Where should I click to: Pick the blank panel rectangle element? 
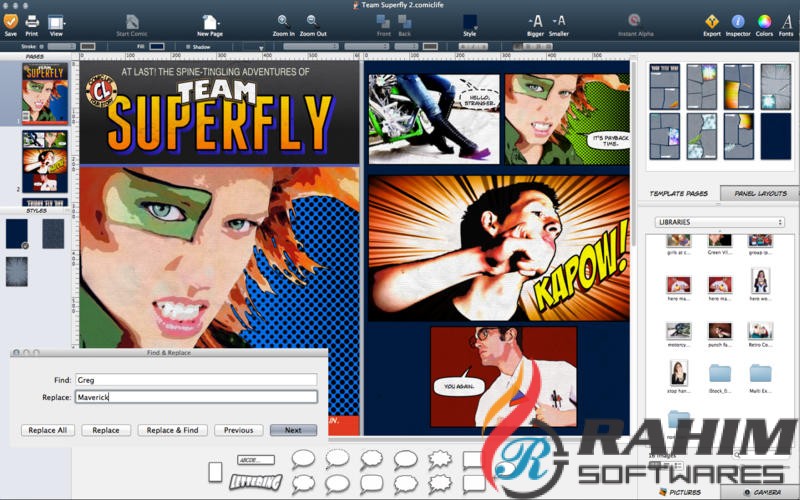(x=215, y=472)
